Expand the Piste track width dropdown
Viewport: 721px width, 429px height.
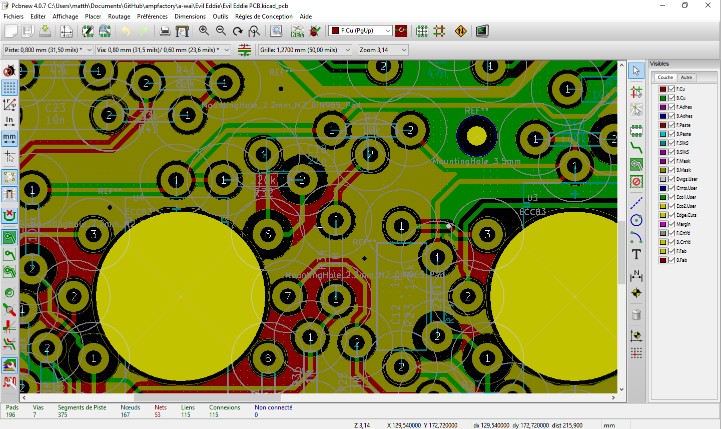(89, 49)
